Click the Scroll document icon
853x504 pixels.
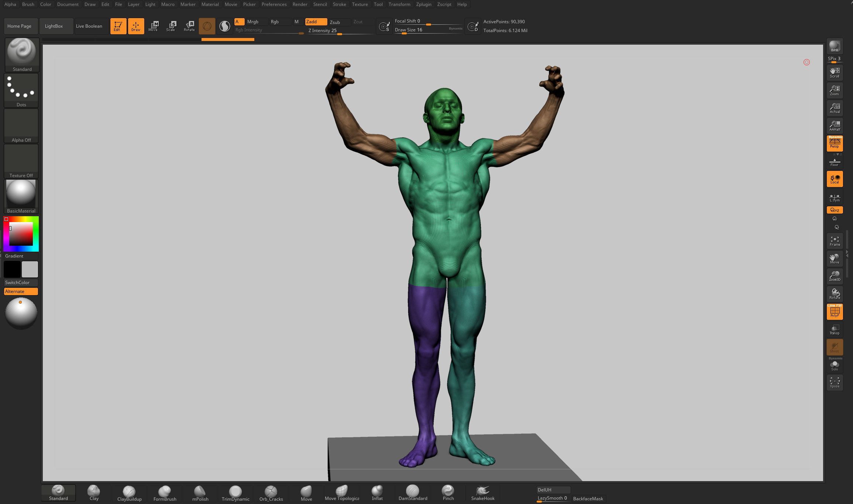[835, 73]
